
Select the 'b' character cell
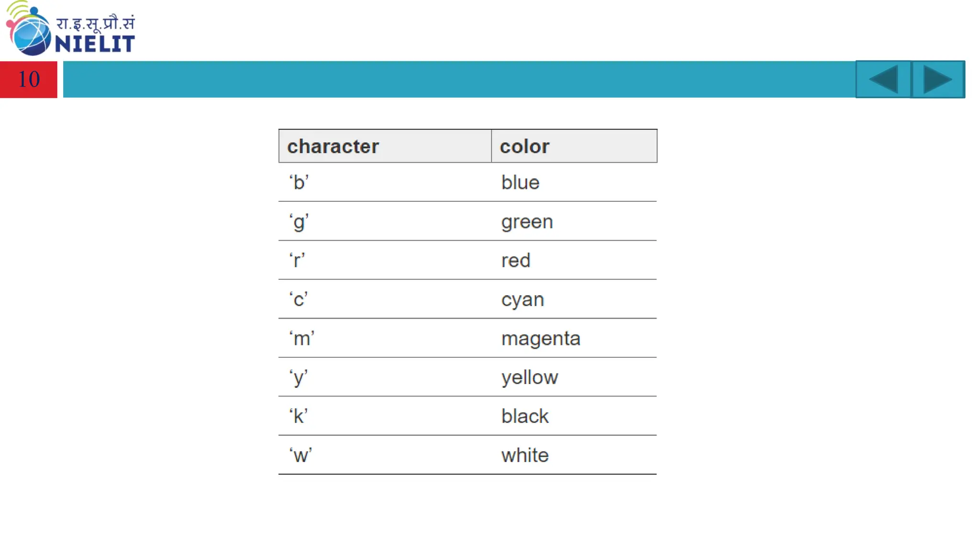pos(385,182)
